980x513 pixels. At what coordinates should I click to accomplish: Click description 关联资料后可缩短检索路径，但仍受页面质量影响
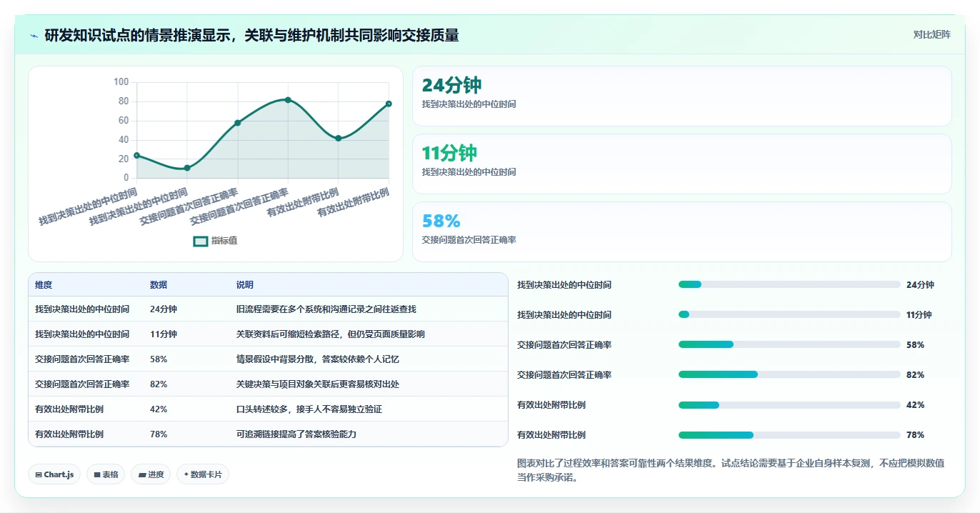pyautogui.click(x=331, y=334)
